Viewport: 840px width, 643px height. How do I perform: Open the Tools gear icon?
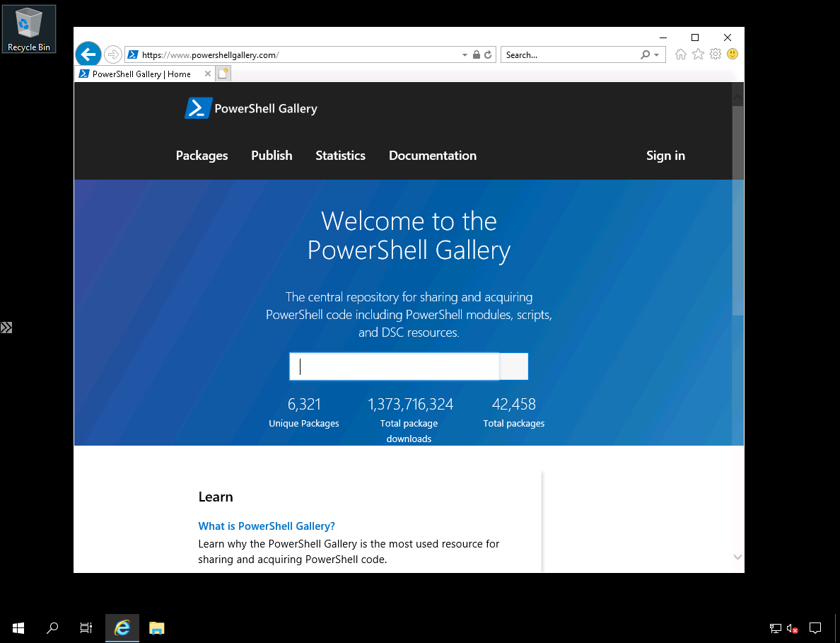pyautogui.click(x=716, y=54)
